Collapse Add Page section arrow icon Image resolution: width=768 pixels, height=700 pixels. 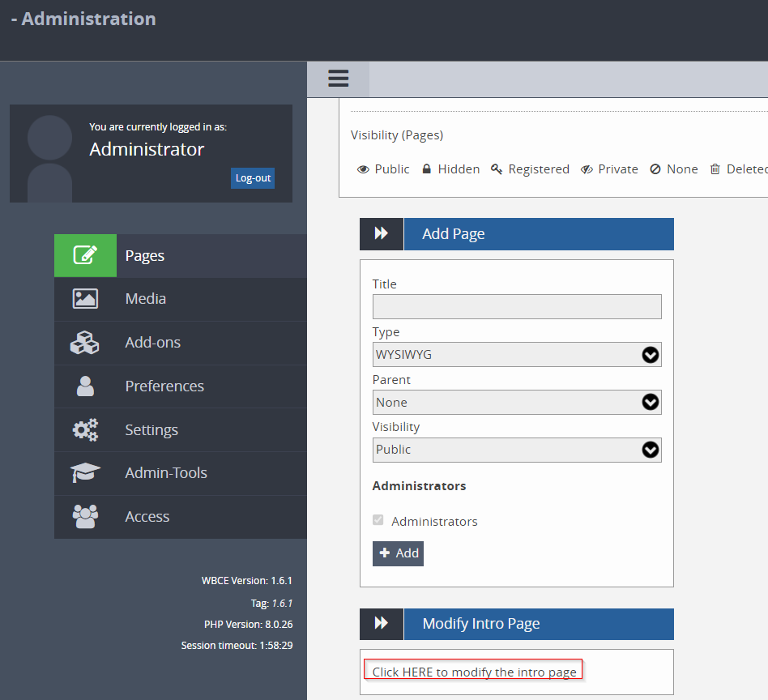point(381,233)
